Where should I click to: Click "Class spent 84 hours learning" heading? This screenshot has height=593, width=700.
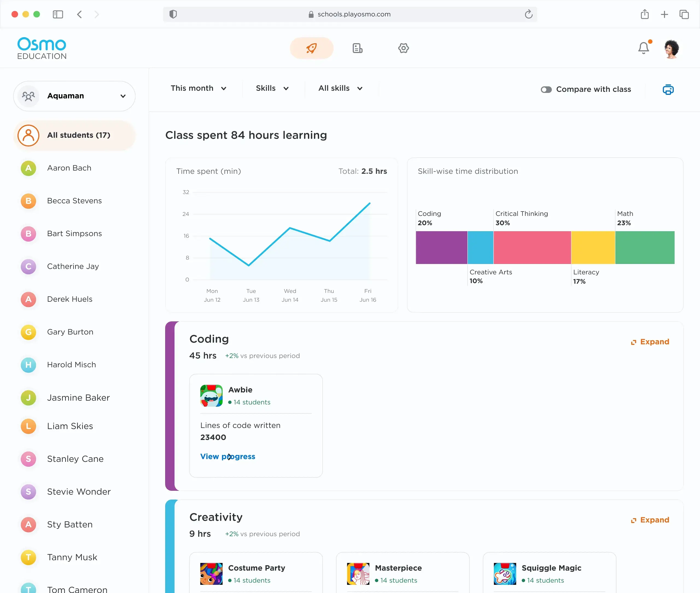pyautogui.click(x=246, y=135)
